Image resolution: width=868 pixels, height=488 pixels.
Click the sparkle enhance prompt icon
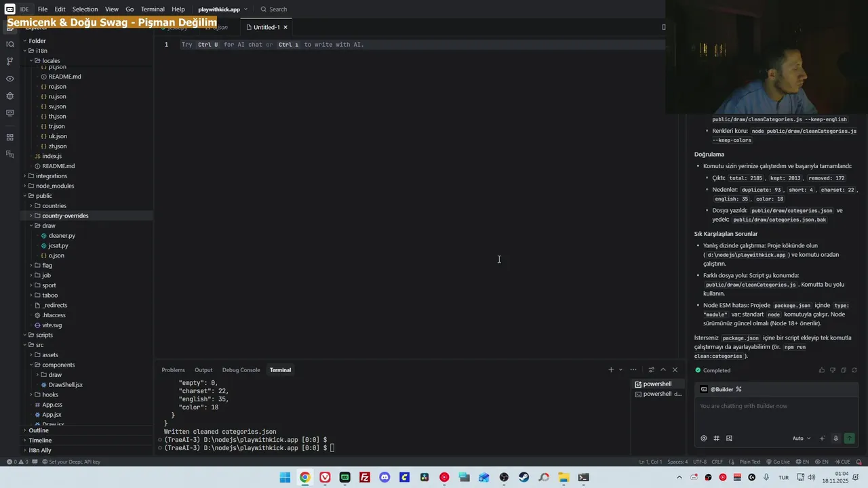823,439
